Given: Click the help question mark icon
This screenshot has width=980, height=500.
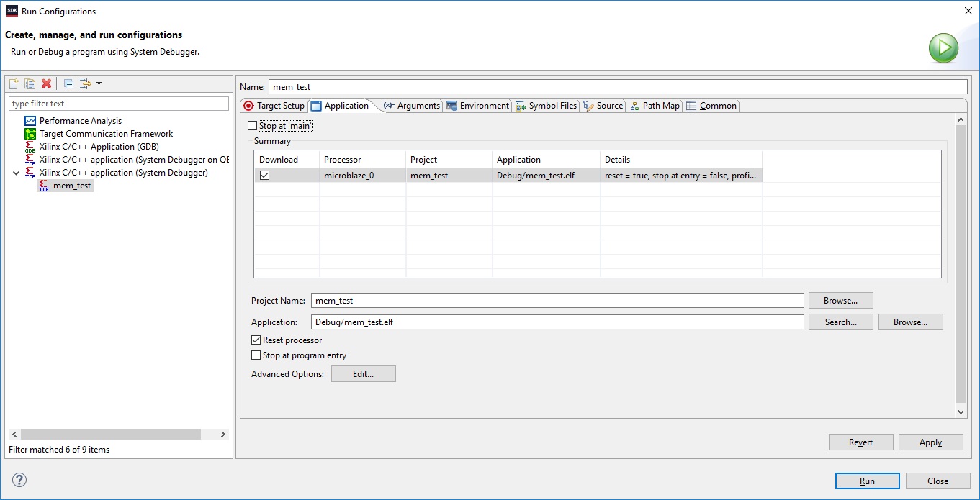Looking at the screenshot, I should (19, 481).
